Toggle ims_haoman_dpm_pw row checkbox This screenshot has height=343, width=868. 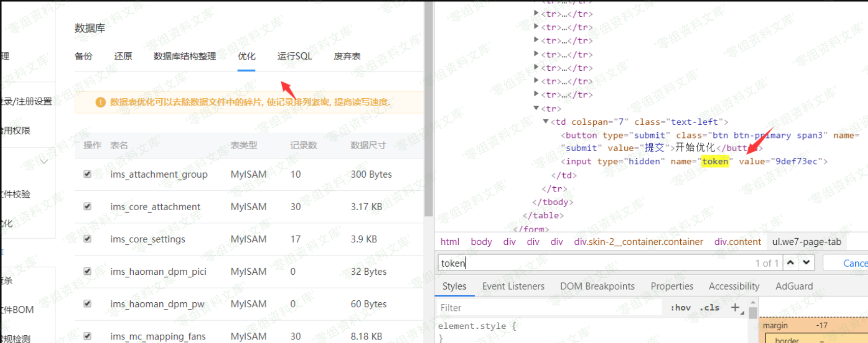(x=88, y=304)
